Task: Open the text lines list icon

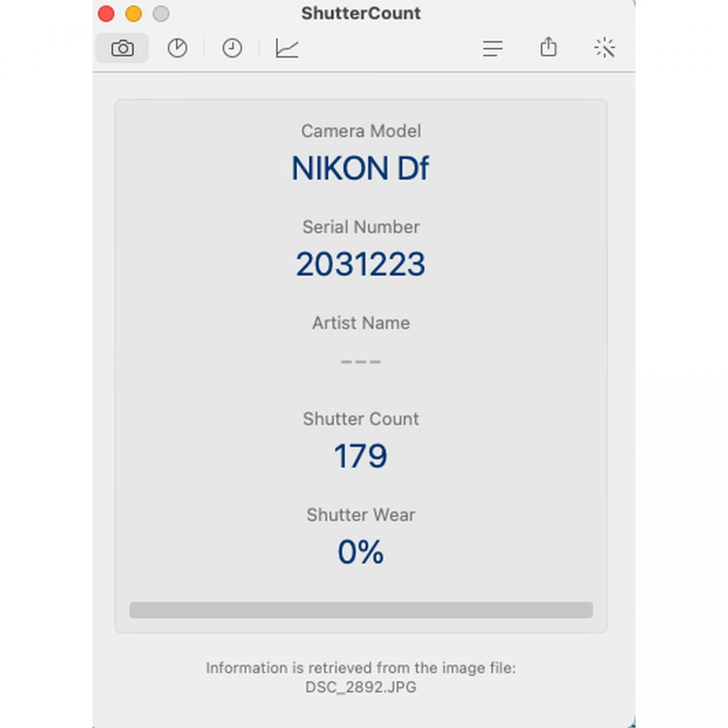Action: click(493, 48)
